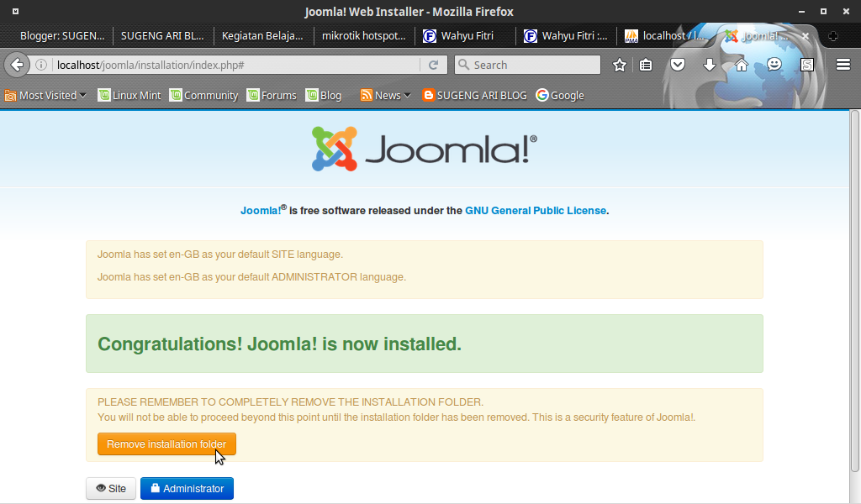Click Congratulations! Joomla! is now installed text

tap(279, 344)
